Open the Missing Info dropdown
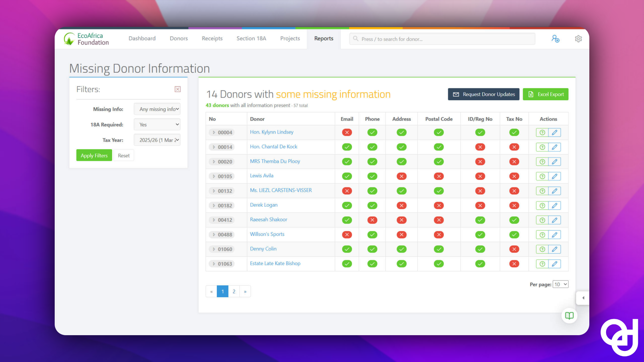 tap(157, 109)
